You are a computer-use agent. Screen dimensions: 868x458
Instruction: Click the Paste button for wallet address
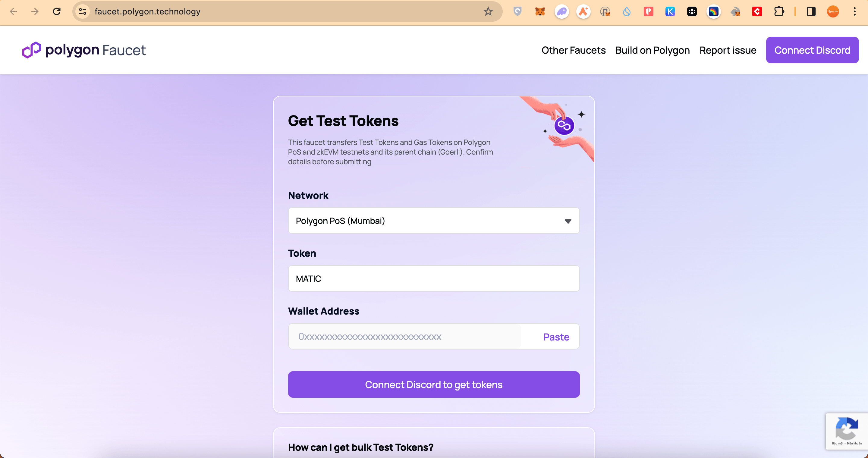pyautogui.click(x=556, y=337)
